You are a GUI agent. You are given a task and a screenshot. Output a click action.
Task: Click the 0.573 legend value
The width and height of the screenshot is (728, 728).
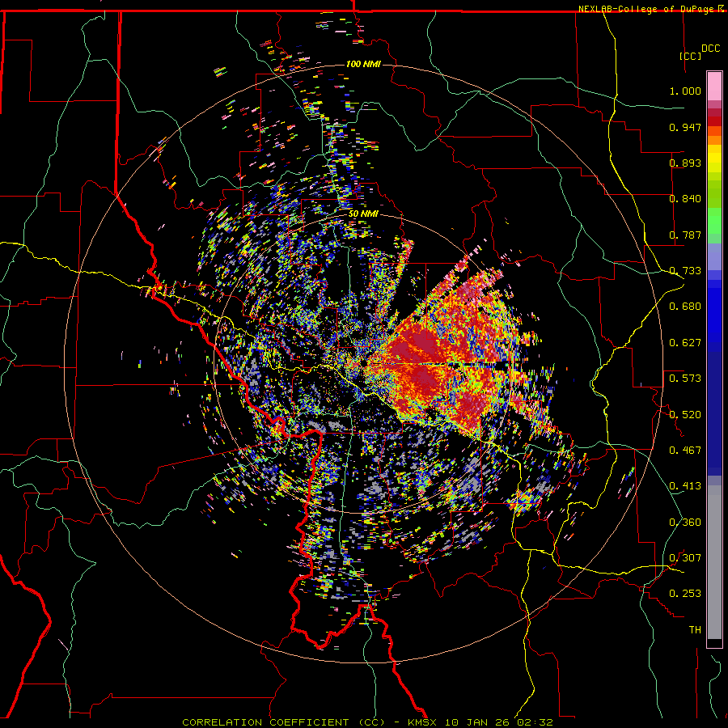[685, 379]
